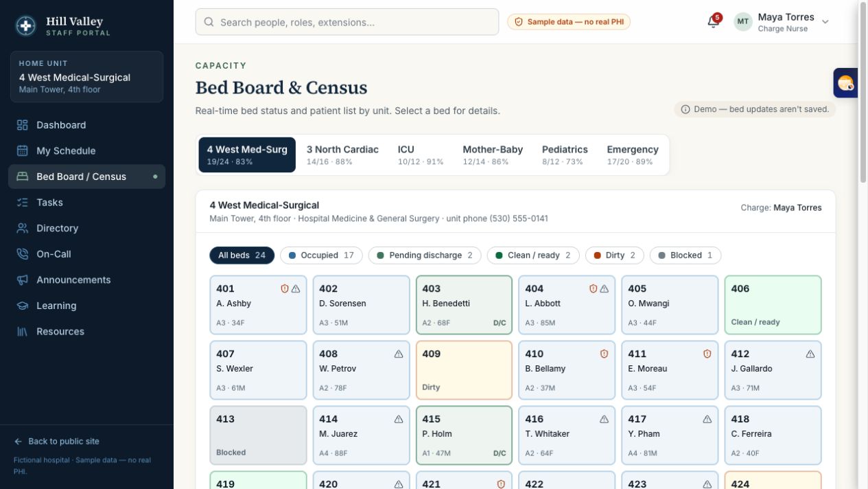Click the info icon in Demo notice

[x=685, y=109]
